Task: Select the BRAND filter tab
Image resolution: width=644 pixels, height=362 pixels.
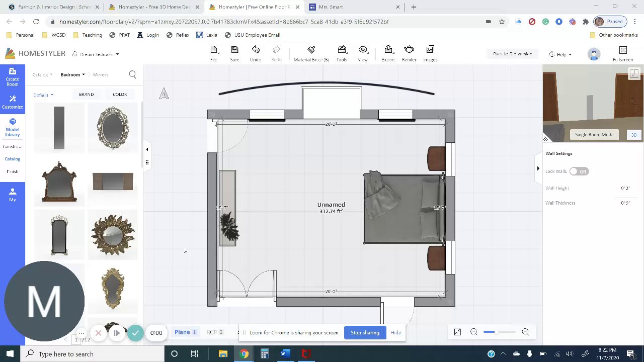Action: [x=86, y=95]
